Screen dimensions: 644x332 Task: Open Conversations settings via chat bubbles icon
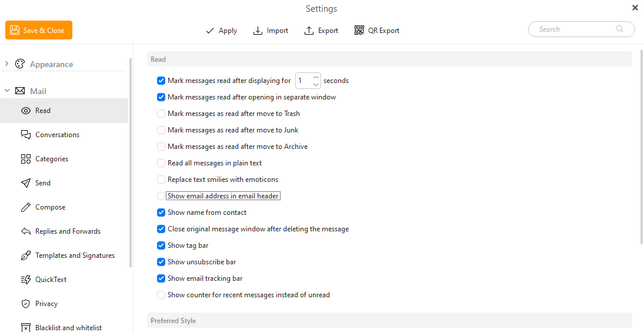pos(26,135)
